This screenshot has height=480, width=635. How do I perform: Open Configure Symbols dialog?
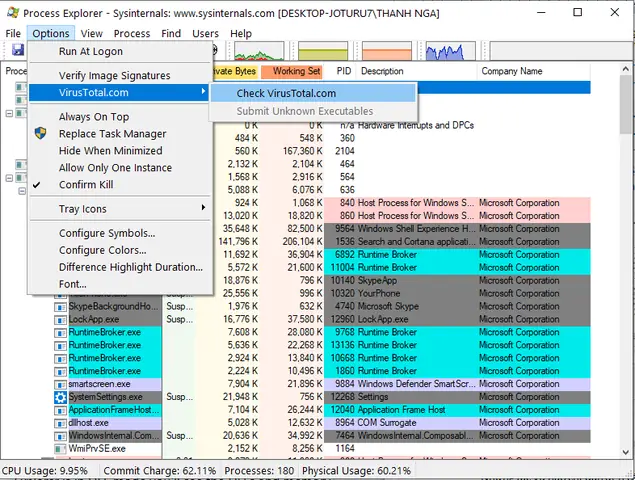[107, 233]
